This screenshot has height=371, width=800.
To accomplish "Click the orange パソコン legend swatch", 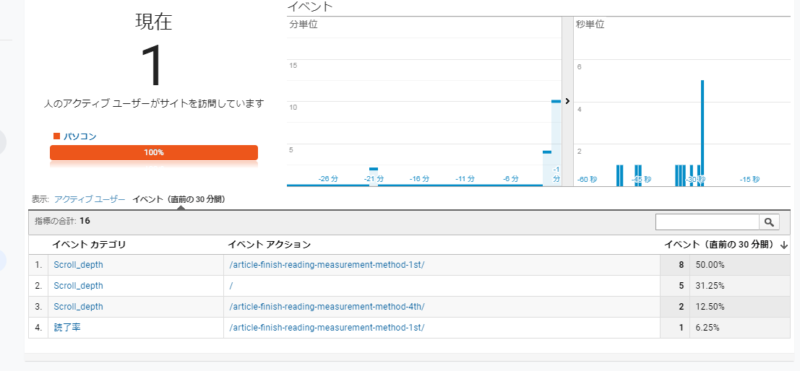I will tap(57, 136).
